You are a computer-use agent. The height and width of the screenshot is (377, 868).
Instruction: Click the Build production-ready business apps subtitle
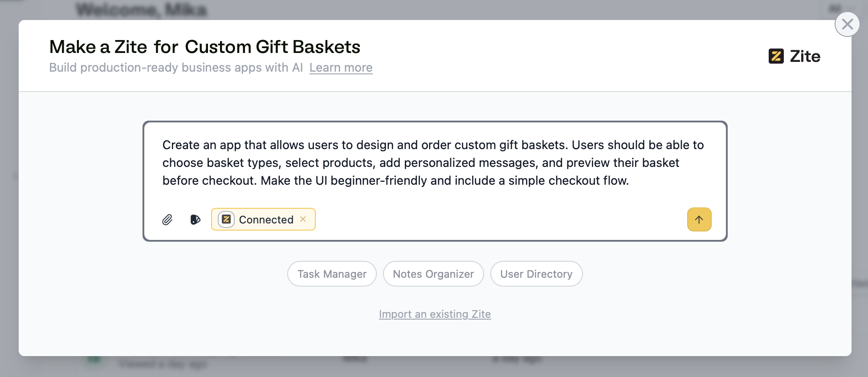pyautogui.click(x=175, y=68)
